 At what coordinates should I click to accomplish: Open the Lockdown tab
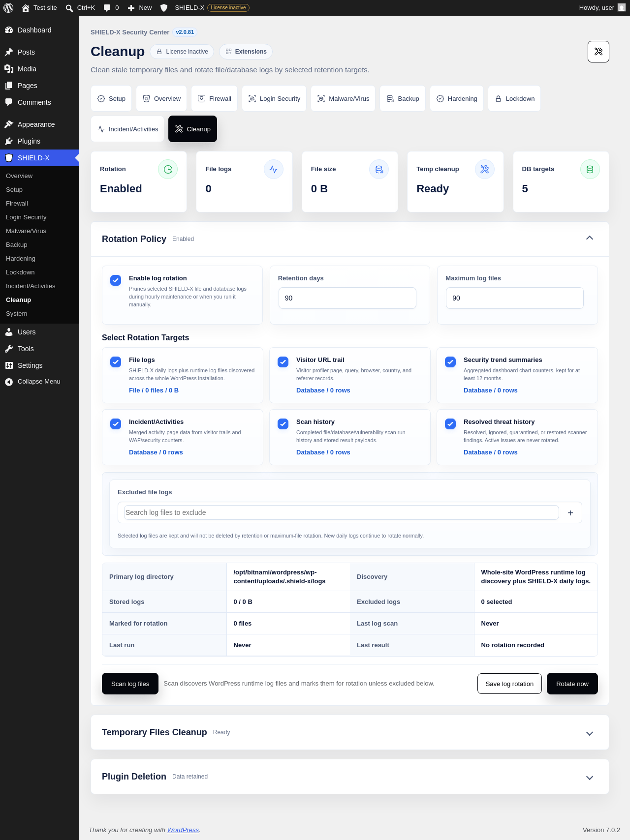(514, 98)
